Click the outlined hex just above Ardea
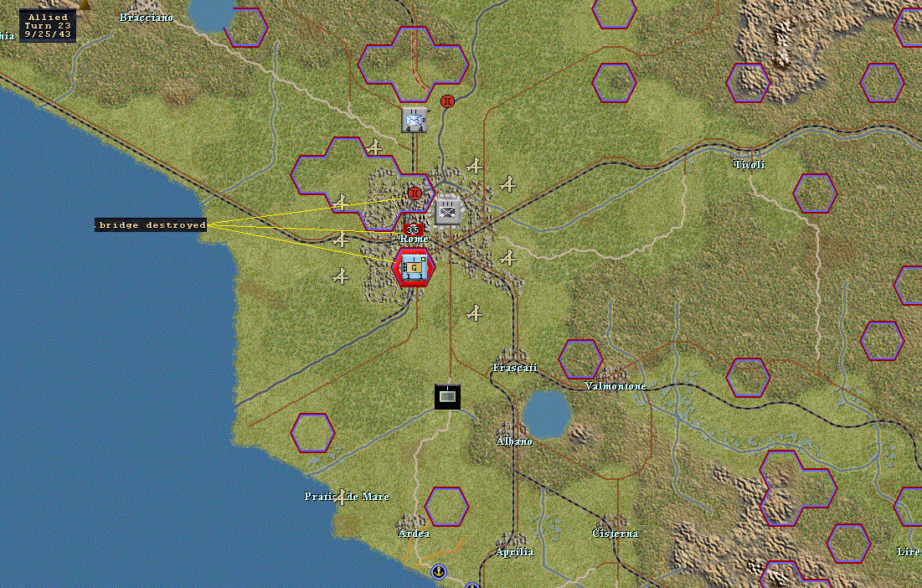 (447, 507)
